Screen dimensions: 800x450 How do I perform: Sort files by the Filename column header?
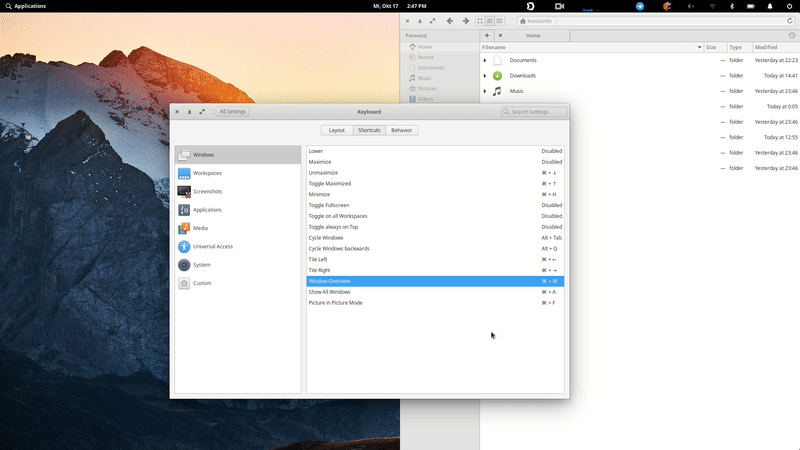pyautogui.click(x=592, y=47)
